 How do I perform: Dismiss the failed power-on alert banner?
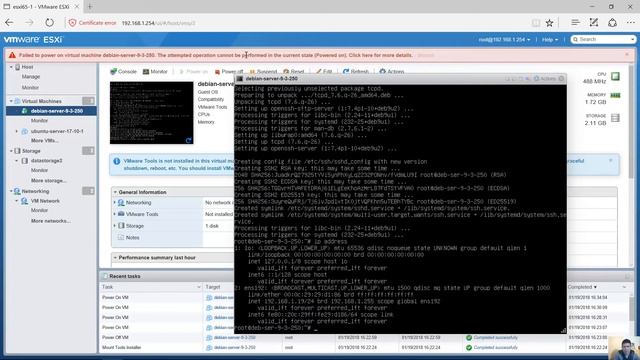click(627, 54)
